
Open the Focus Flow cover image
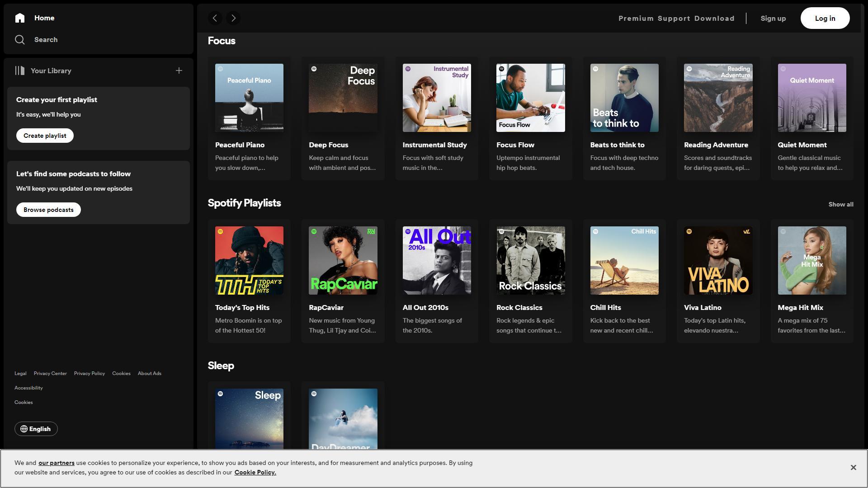coord(531,98)
